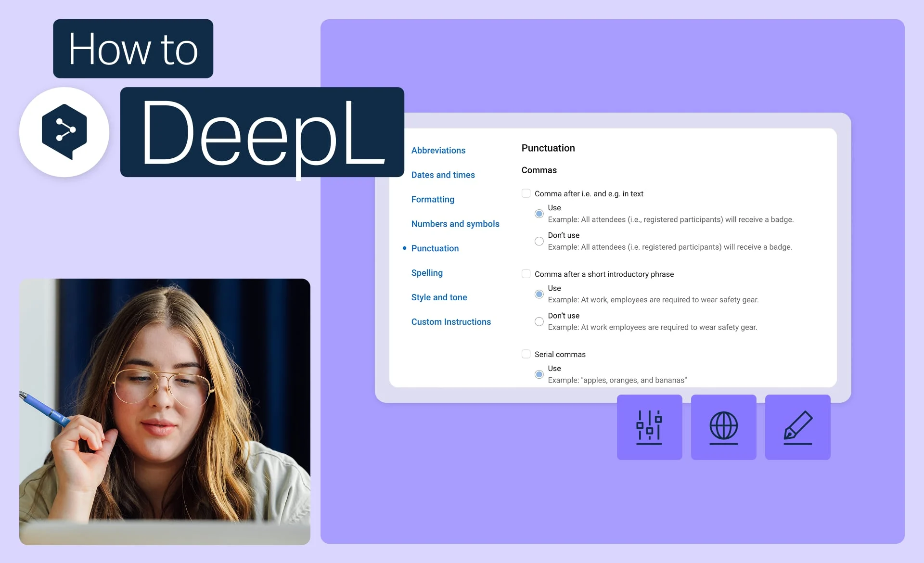Switch to Numbers and symbols section

(455, 224)
